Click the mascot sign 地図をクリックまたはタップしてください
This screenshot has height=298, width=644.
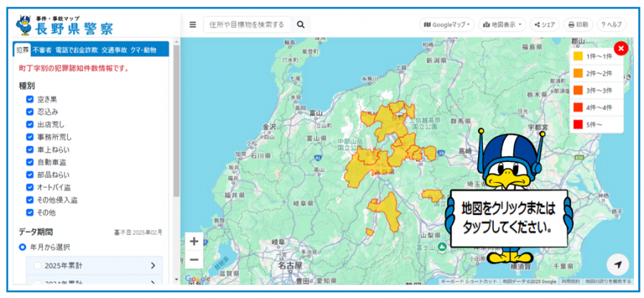coord(509,218)
